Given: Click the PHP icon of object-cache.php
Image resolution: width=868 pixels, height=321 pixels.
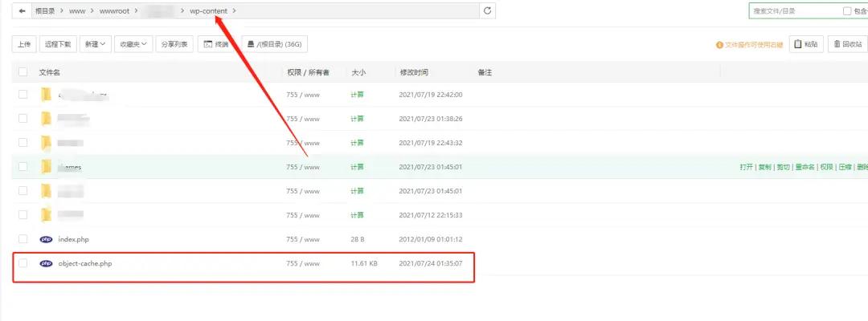Looking at the screenshot, I should pyautogui.click(x=46, y=263).
